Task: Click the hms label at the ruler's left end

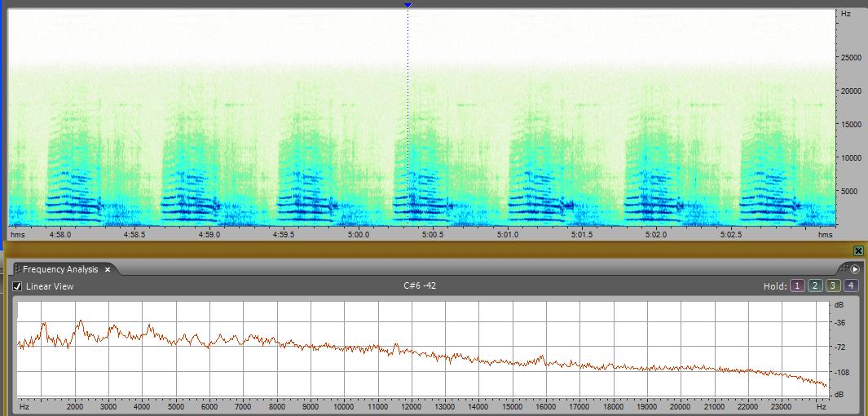Action: pyautogui.click(x=17, y=234)
